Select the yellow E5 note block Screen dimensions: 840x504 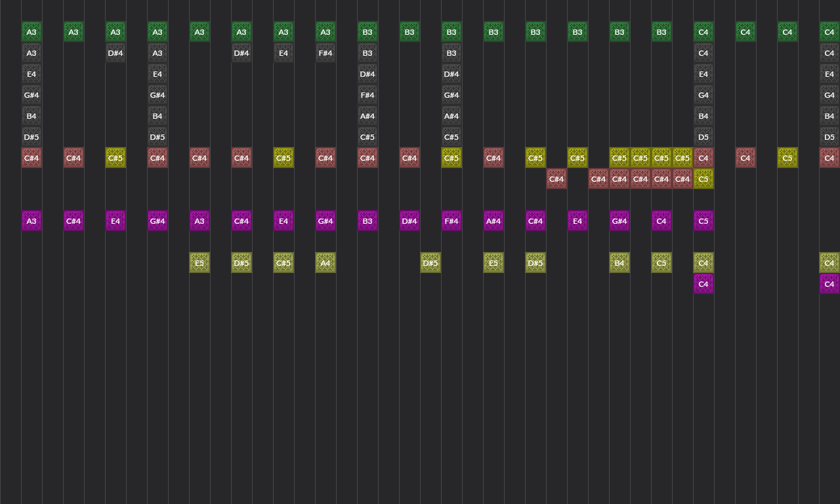point(199,262)
